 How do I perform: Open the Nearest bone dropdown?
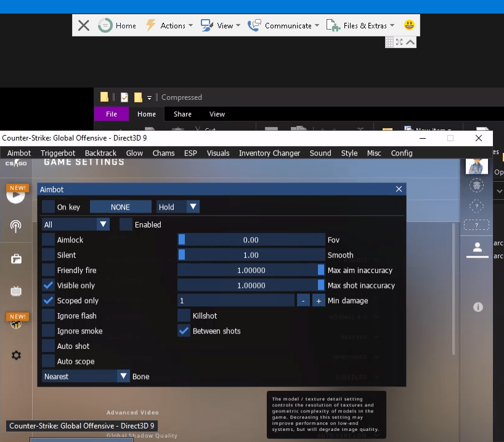(86, 377)
